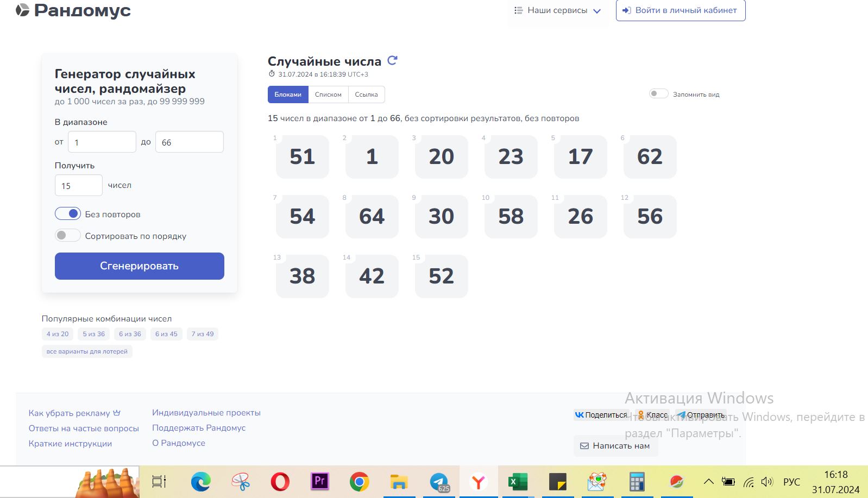Share via Telegram Отправить button
The width and height of the screenshot is (868, 498).
[701, 415]
